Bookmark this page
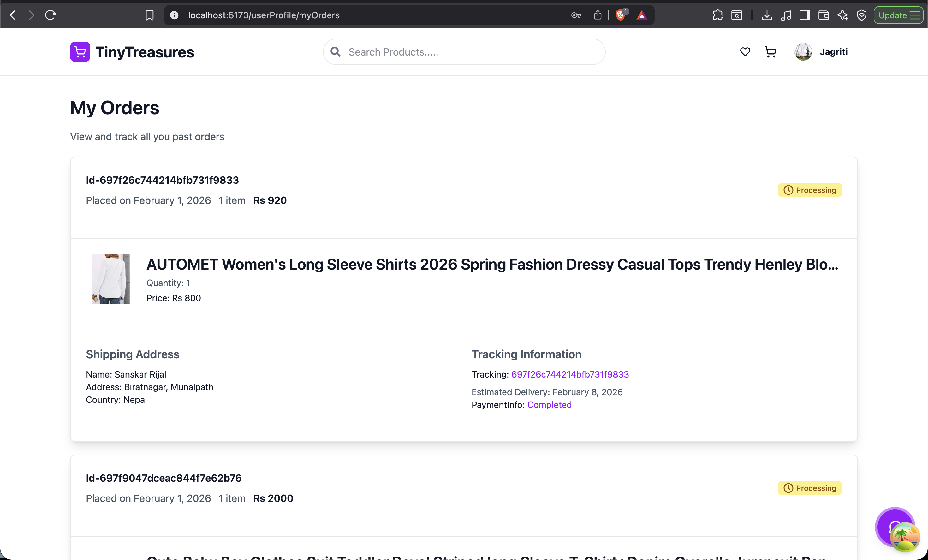This screenshot has height=560, width=928. point(150,15)
